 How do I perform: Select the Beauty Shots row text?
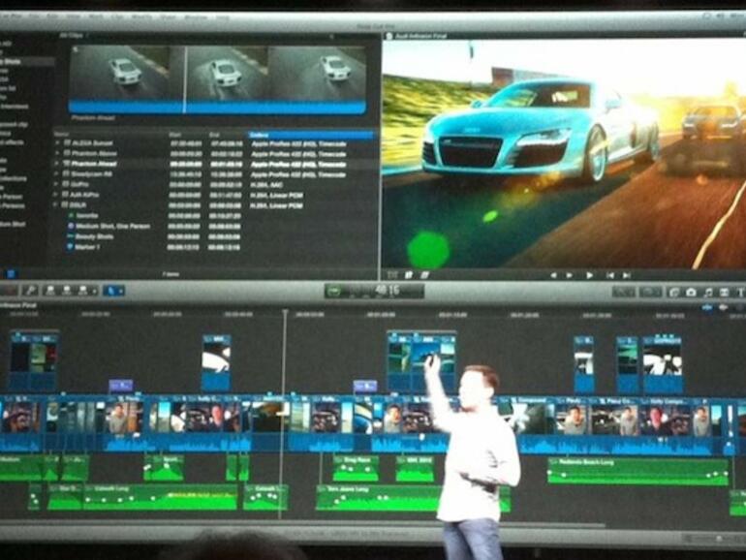coord(95,236)
